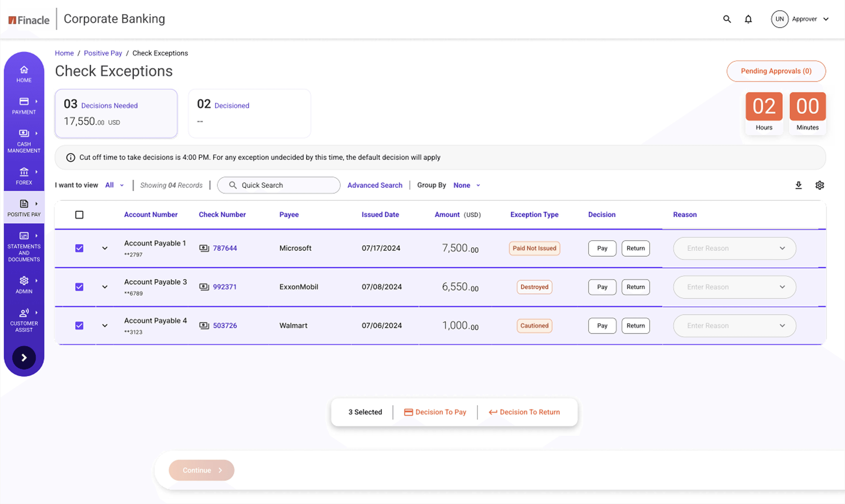Go to Home in sidebar

click(24, 74)
